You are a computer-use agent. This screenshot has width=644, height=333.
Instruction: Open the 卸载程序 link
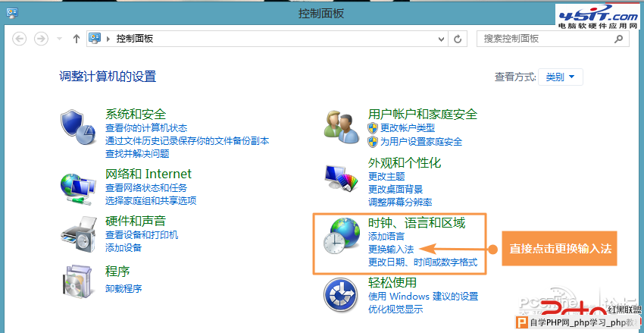pos(123,288)
